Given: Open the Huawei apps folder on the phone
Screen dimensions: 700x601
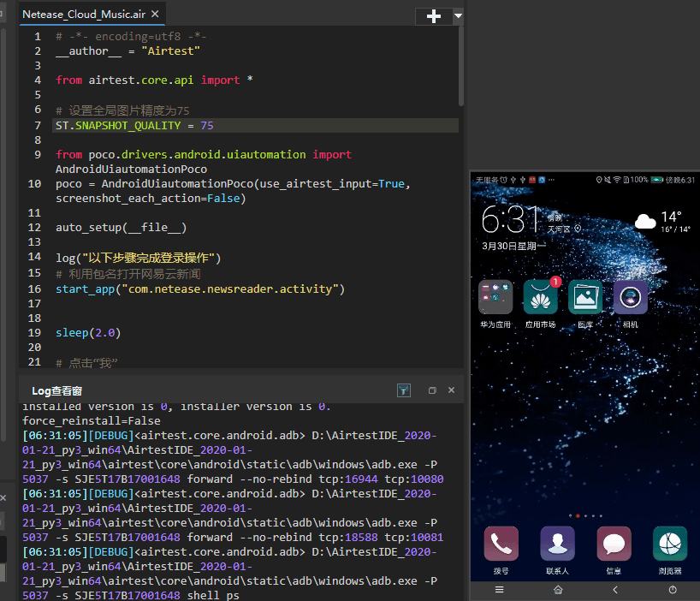Looking at the screenshot, I should (495, 297).
